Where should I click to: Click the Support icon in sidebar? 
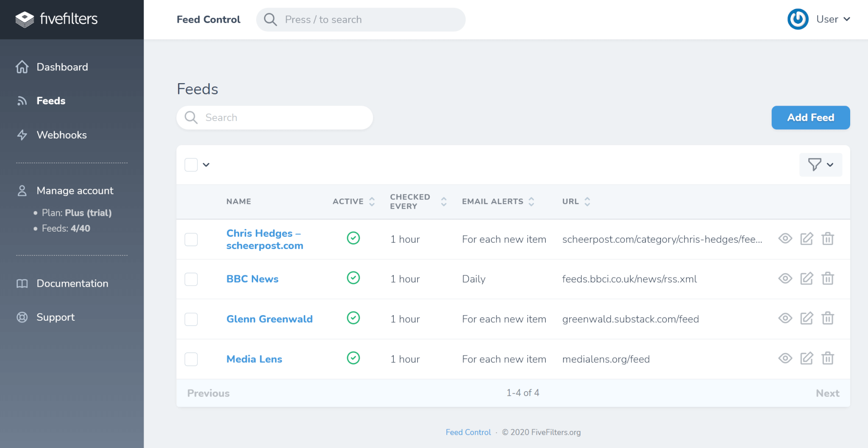(22, 317)
